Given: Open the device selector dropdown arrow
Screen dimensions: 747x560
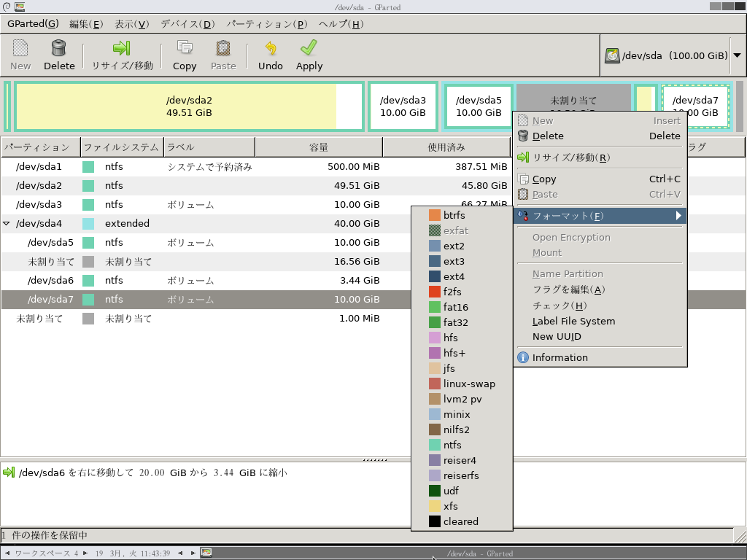Looking at the screenshot, I should 737,55.
